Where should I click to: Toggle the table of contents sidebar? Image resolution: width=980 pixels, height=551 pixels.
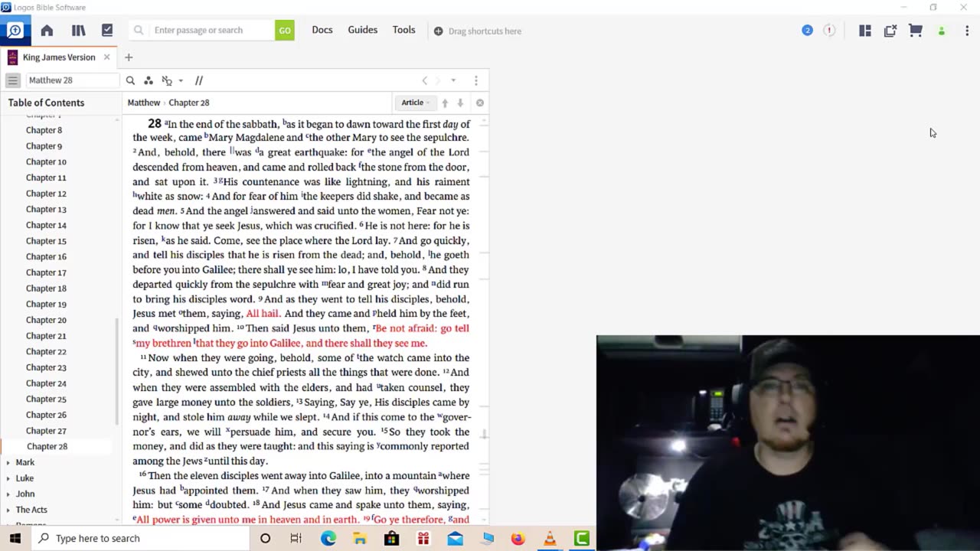(x=12, y=80)
